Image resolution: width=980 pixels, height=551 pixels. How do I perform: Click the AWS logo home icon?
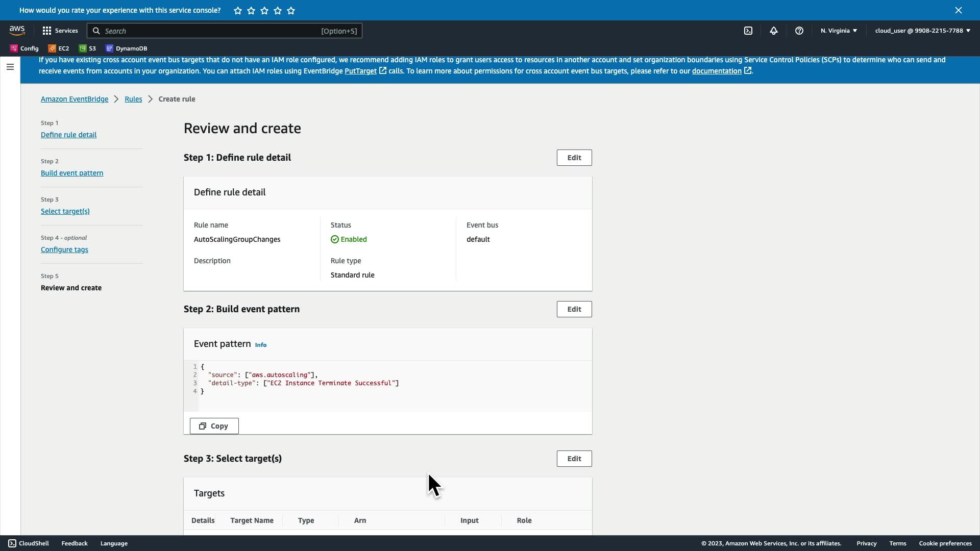[x=17, y=31]
